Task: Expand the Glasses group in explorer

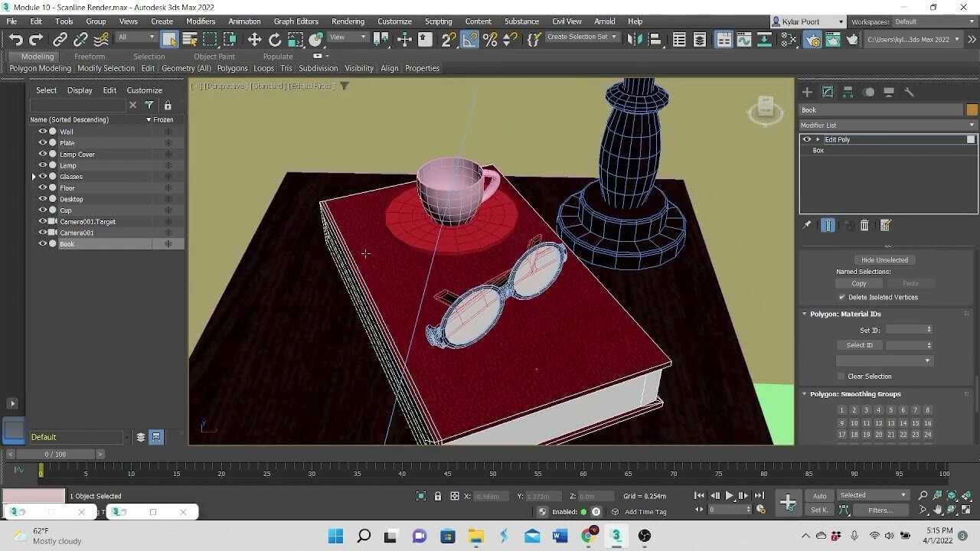Action: 34,177
